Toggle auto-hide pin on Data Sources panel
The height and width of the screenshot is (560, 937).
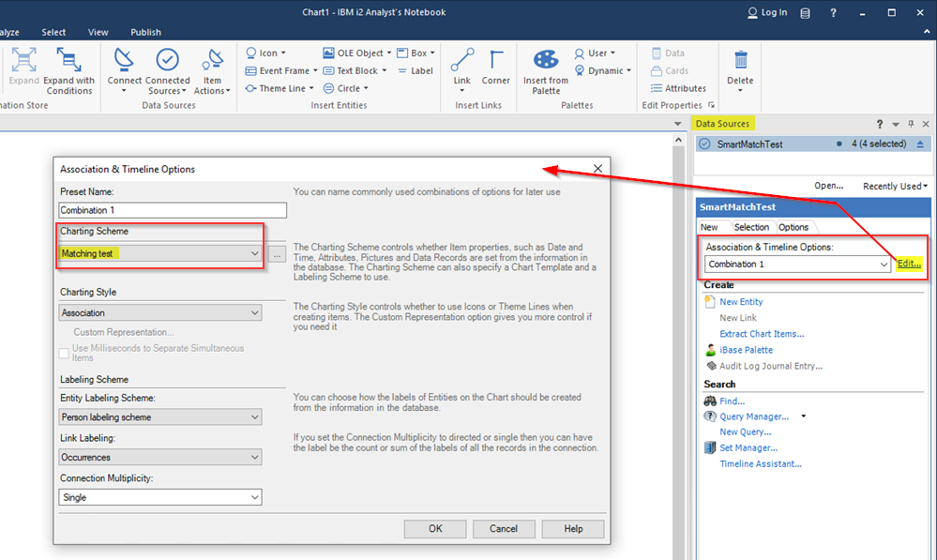click(910, 123)
